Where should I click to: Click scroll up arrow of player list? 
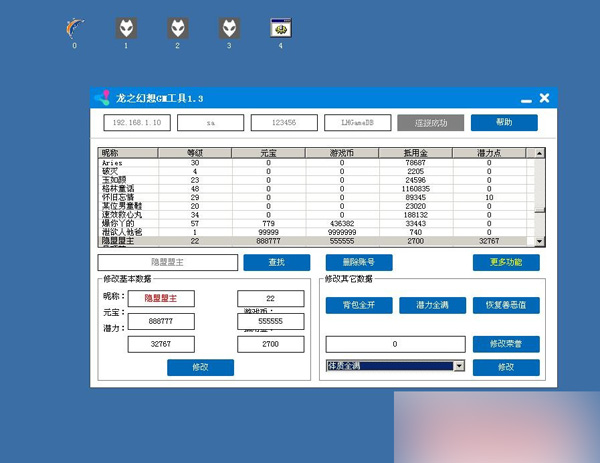click(540, 153)
